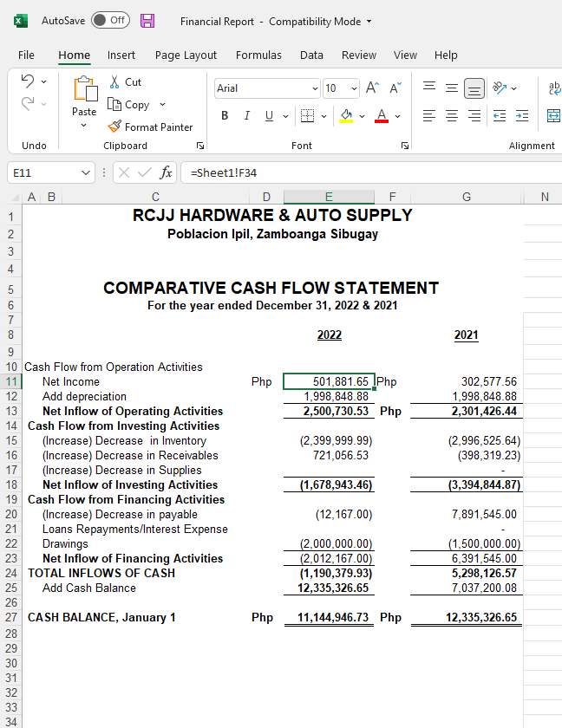Click the Redo arrow icon
Viewport: 562px width, 728px height.
pyautogui.click(x=28, y=103)
